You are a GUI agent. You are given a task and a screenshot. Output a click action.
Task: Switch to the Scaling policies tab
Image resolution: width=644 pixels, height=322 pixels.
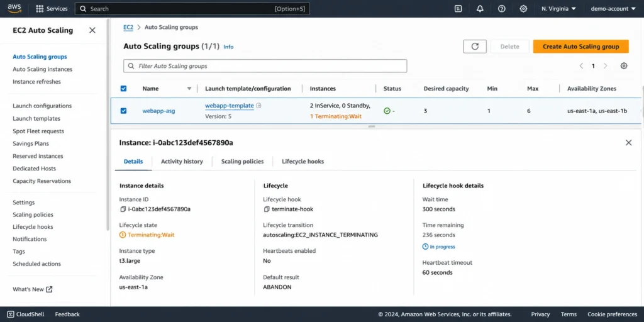click(x=242, y=162)
